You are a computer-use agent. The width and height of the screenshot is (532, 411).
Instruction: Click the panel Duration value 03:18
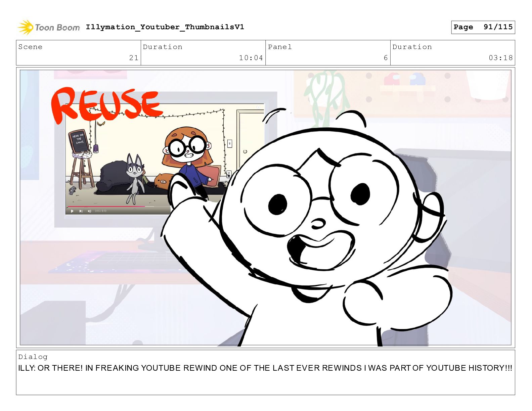[501, 58]
